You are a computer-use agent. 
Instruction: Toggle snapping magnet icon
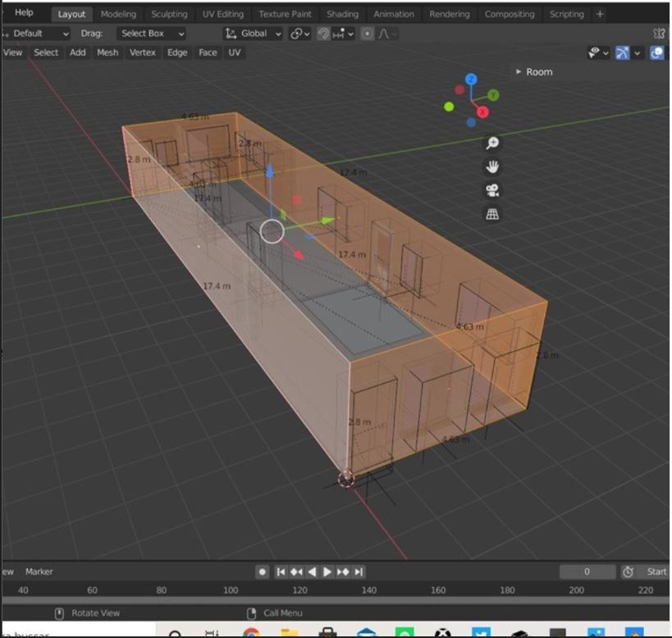click(324, 34)
